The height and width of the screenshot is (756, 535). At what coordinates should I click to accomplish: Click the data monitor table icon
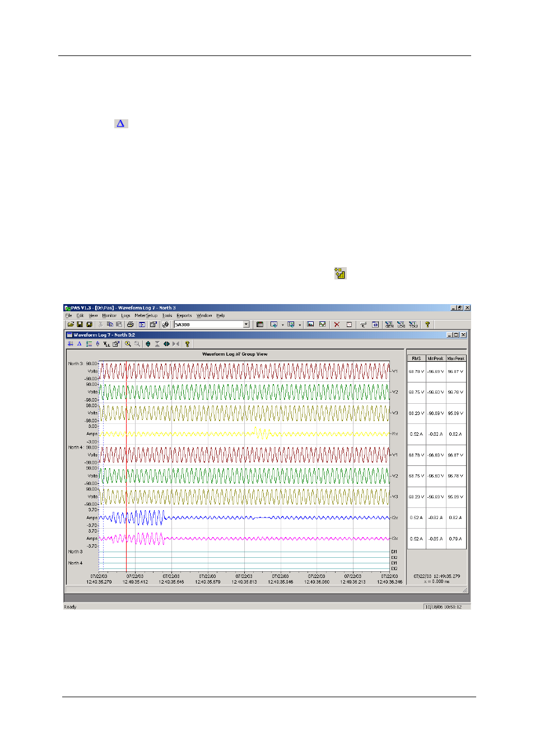click(260, 325)
